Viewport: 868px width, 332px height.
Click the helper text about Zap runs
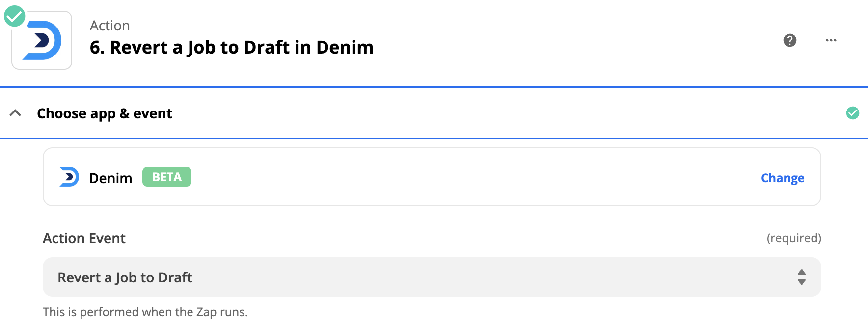(x=145, y=312)
